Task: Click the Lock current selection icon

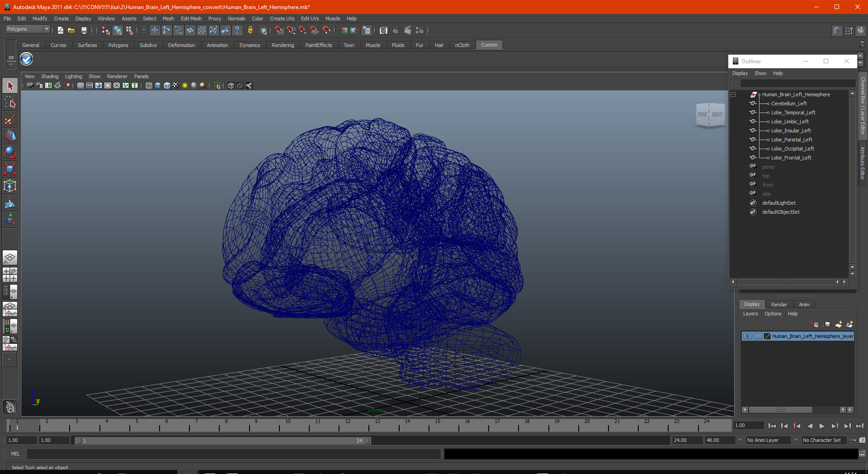Action: tap(250, 30)
